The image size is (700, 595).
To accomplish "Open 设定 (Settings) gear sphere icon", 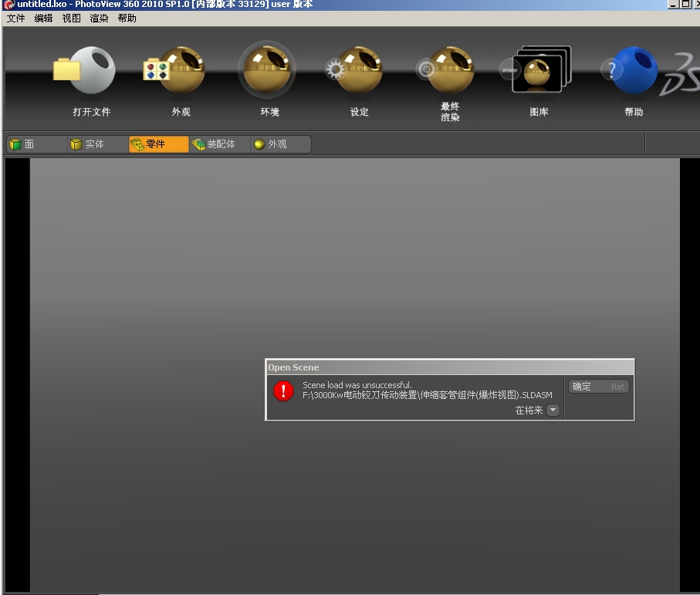I will tap(354, 70).
